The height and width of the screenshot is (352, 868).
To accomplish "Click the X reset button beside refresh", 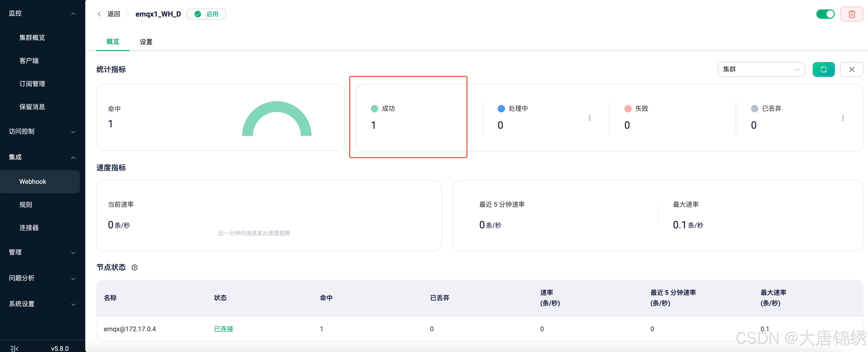I will point(851,69).
